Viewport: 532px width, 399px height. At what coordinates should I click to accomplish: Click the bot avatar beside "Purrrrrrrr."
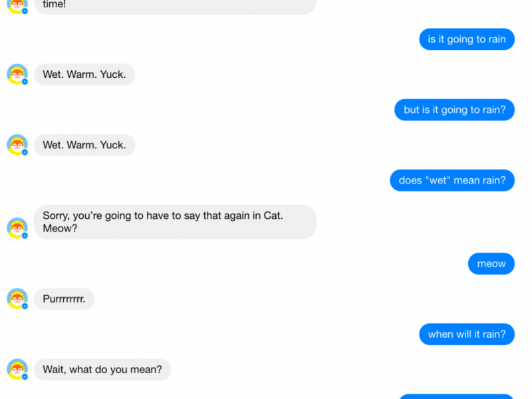pos(17,299)
